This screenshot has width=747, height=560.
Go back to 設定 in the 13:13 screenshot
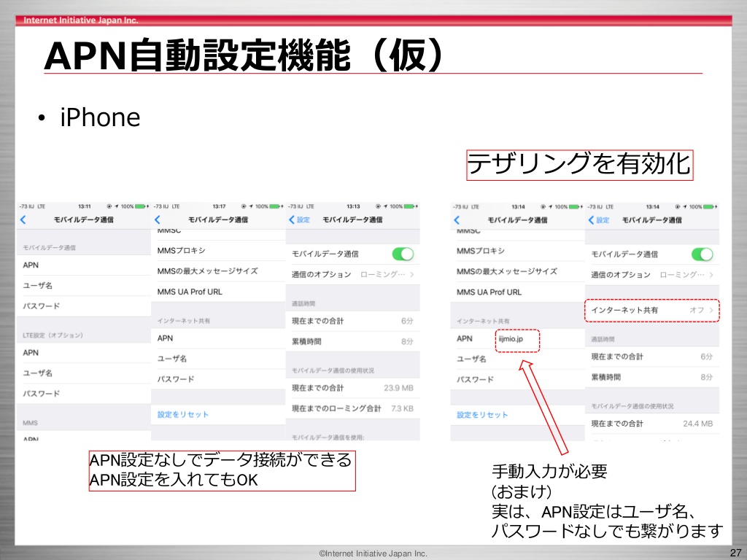coord(300,219)
